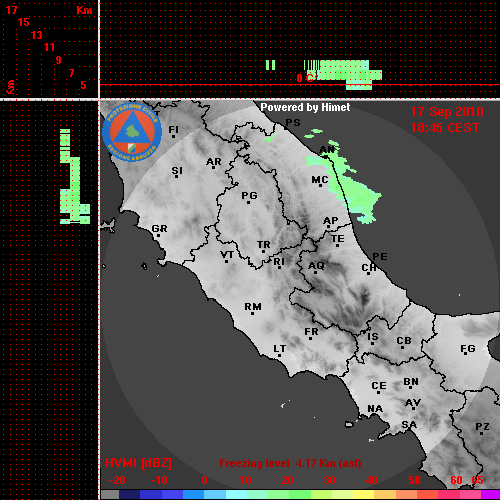The width and height of the screenshot is (500, 500).
Task: Click the TE city label
Action: [x=338, y=239]
